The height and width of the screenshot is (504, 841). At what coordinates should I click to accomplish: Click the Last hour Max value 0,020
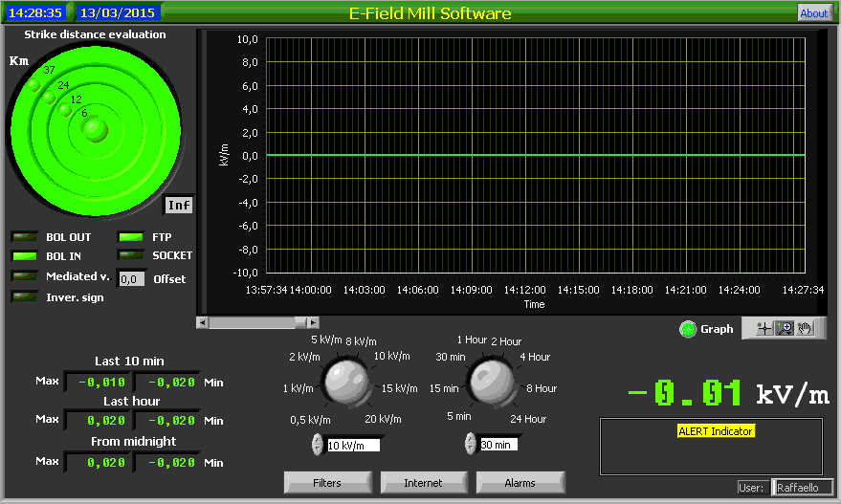99,421
